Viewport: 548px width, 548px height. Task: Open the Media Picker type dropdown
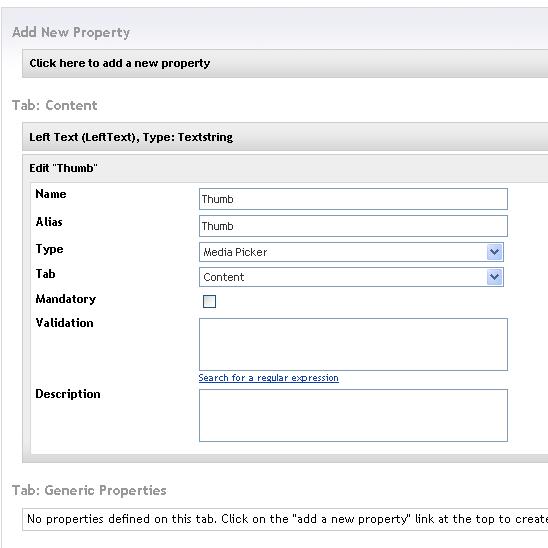pos(351,252)
